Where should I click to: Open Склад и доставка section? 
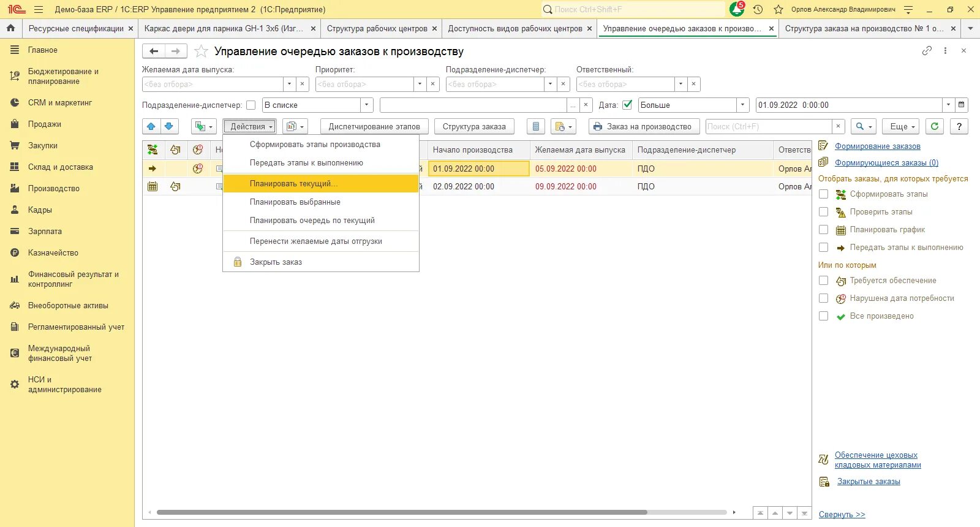tap(61, 167)
